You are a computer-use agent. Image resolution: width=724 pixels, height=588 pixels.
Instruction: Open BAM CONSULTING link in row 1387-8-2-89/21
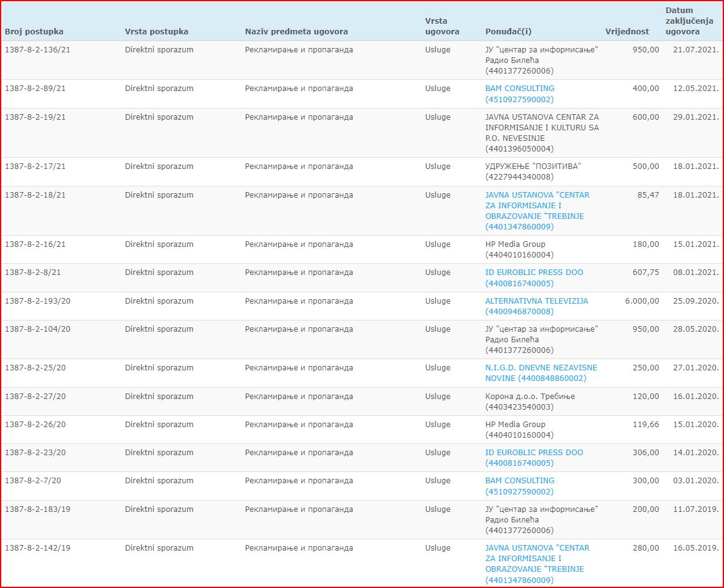coord(519,94)
